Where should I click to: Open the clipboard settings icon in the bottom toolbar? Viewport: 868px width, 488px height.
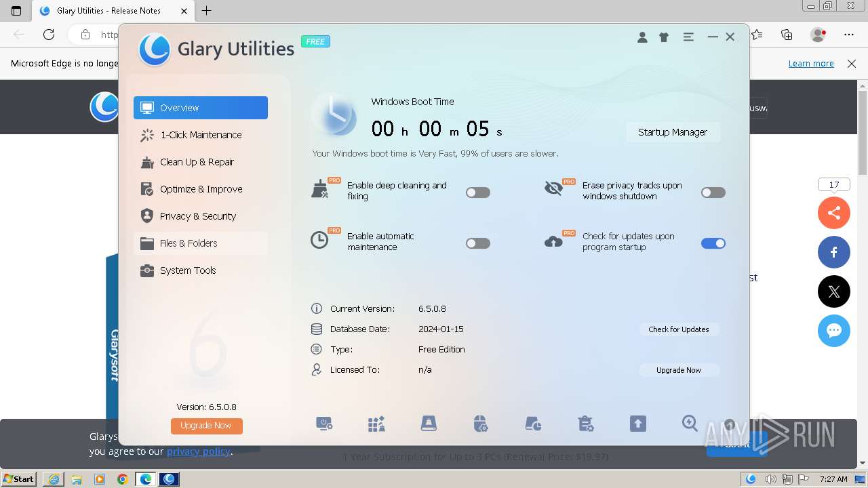[x=585, y=424]
